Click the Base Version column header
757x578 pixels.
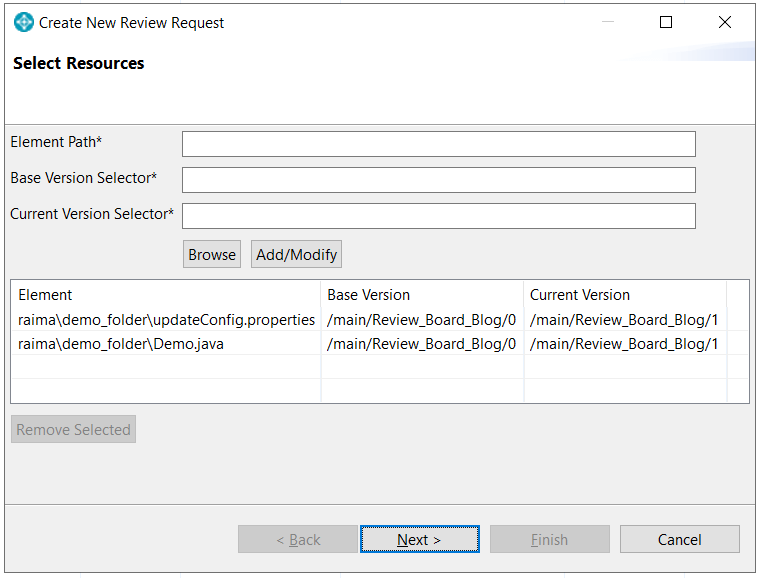(x=422, y=295)
